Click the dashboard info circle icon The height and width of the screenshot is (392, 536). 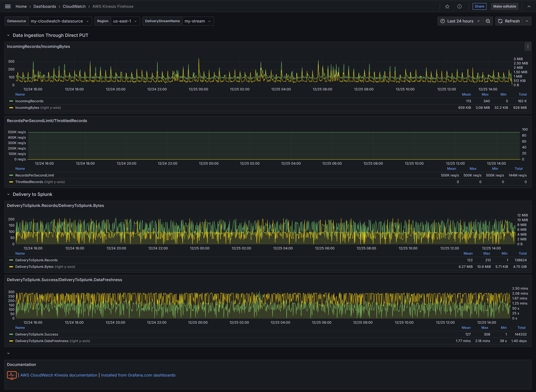459,6
